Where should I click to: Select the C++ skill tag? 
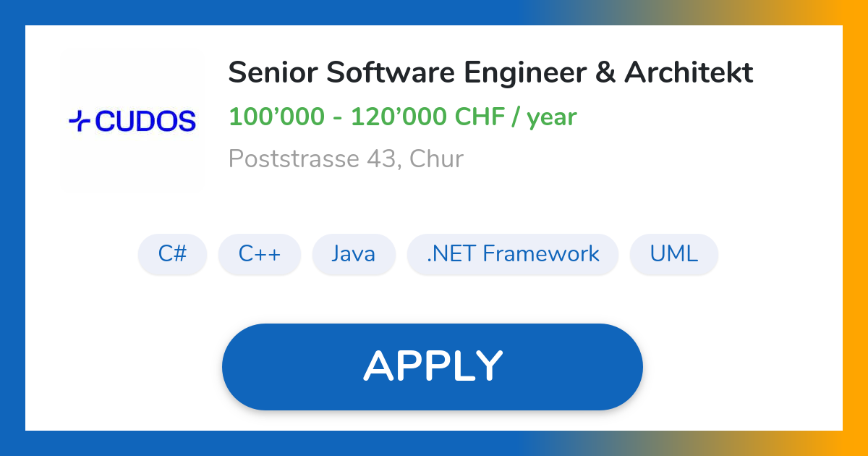coord(260,254)
